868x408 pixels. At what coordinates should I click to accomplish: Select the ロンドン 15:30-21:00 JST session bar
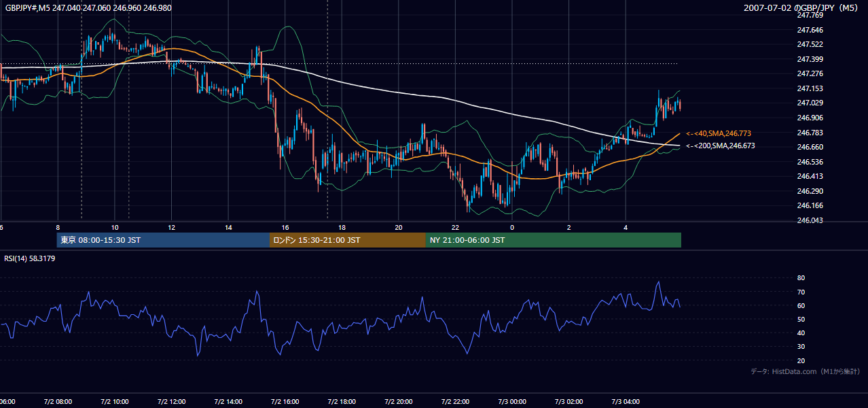tap(348, 240)
